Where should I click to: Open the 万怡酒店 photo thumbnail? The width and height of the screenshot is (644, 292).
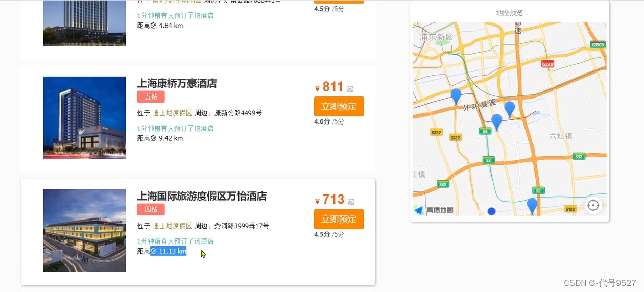[84, 231]
